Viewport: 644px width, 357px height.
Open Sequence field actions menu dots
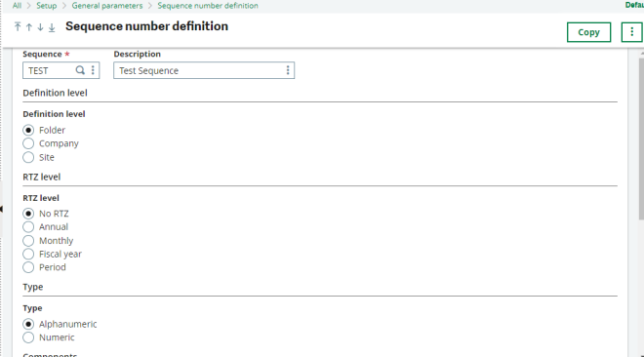pos(94,70)
